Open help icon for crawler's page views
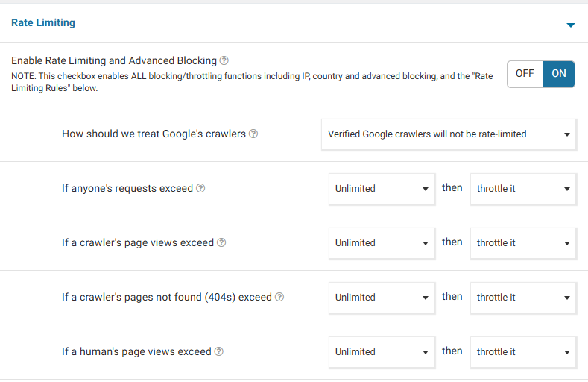588x382 pixels. click(x=221, y=242)
